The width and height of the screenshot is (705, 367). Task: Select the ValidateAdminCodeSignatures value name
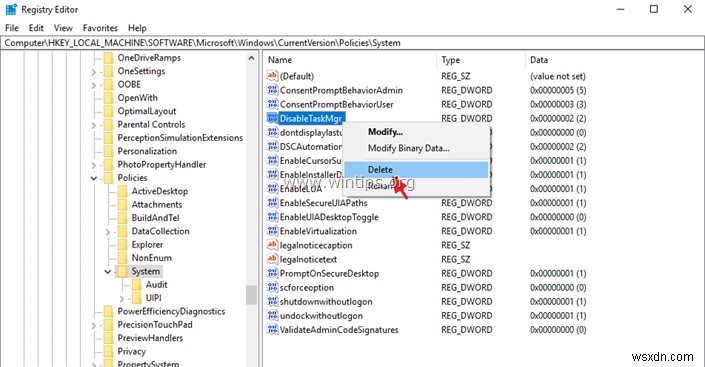[339, 330]
